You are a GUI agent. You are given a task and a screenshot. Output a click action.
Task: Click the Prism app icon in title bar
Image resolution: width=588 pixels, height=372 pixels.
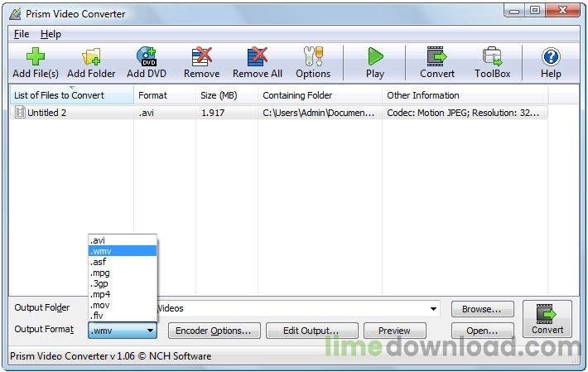coord(16,14)
